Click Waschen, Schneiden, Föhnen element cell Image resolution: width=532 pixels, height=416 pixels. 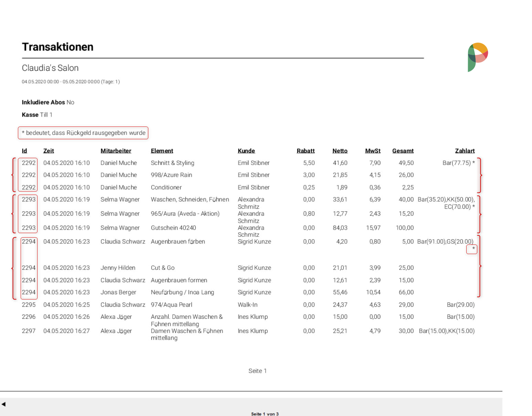[x=190, y=199]
